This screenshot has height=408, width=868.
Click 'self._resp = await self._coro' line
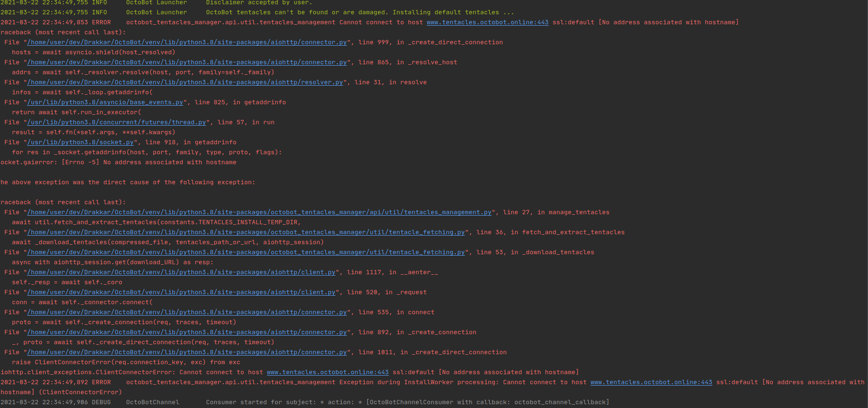point(67,282)
